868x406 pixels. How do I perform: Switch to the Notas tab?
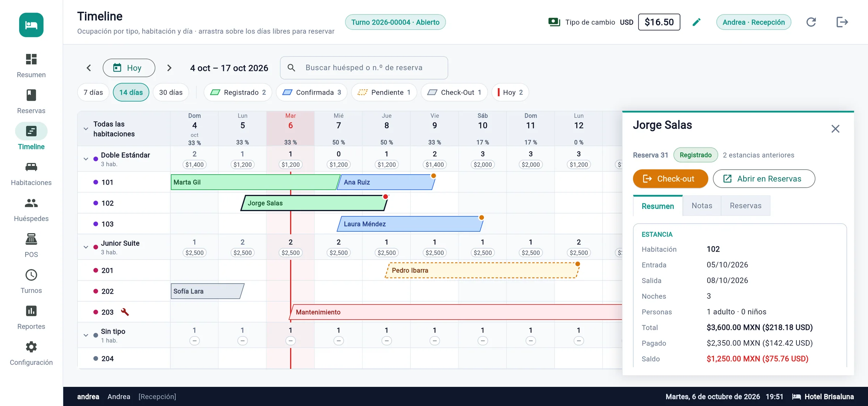(x=702, y=206)
